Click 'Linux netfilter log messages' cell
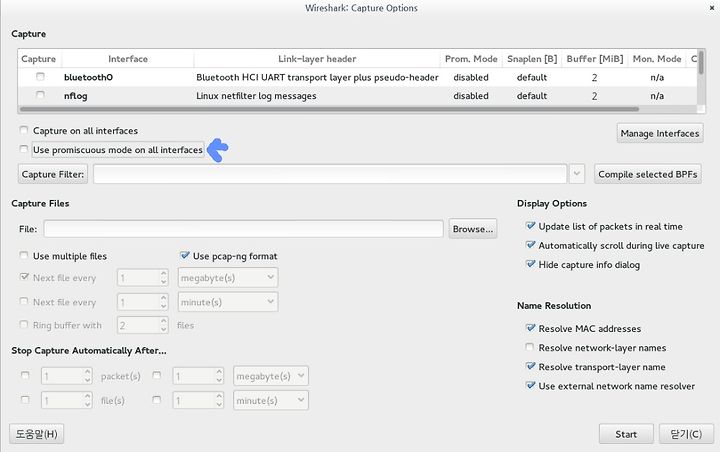 click(256, 96)
